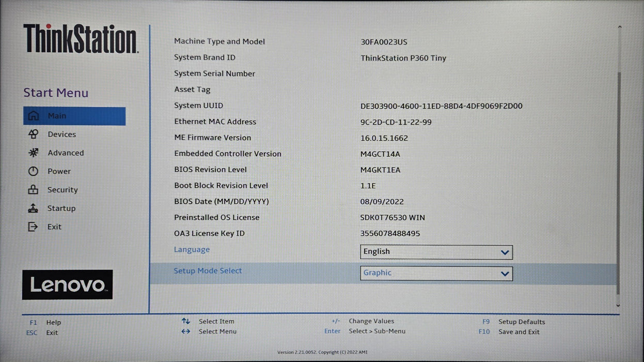Click the MAC address 9C-2D-CD-11-22-99
This screenshot has width=644, height=362.
tap(396, 122)
